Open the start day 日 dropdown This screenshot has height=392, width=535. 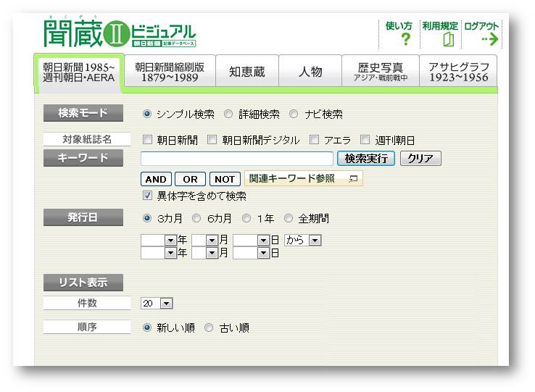point(251,240)
